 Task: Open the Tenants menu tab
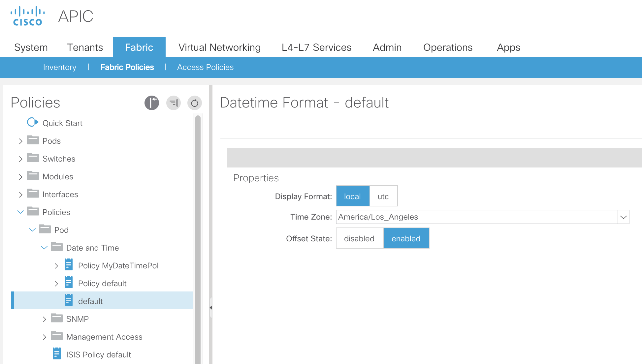coord(85,47)
